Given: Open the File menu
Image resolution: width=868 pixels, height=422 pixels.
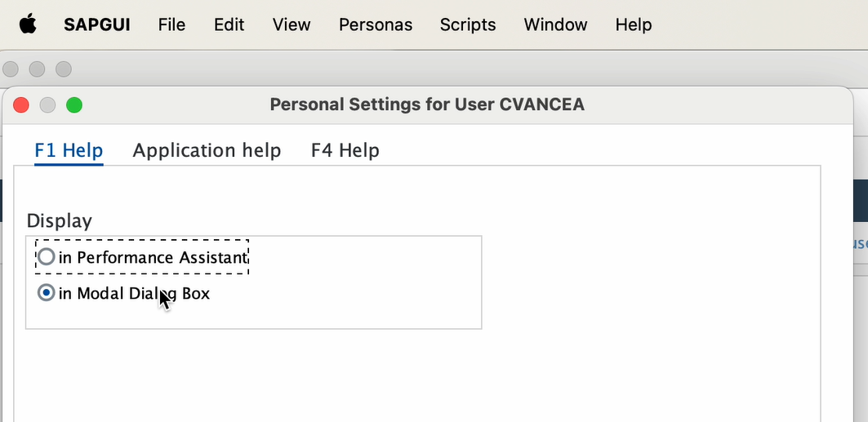Looking at the screenshot, I should [171, 24].
